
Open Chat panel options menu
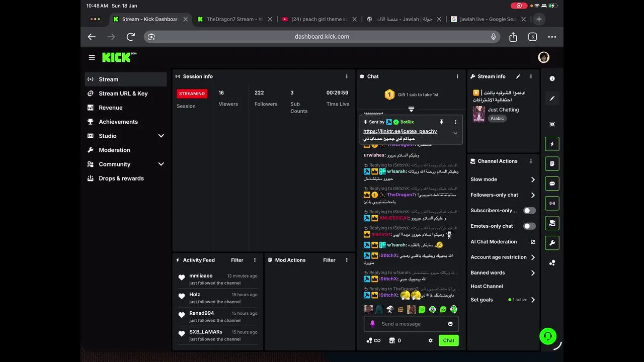click(x=457, y=76)
